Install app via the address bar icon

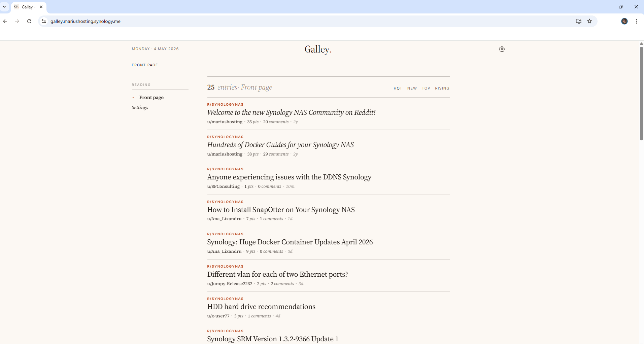(578, 21)
